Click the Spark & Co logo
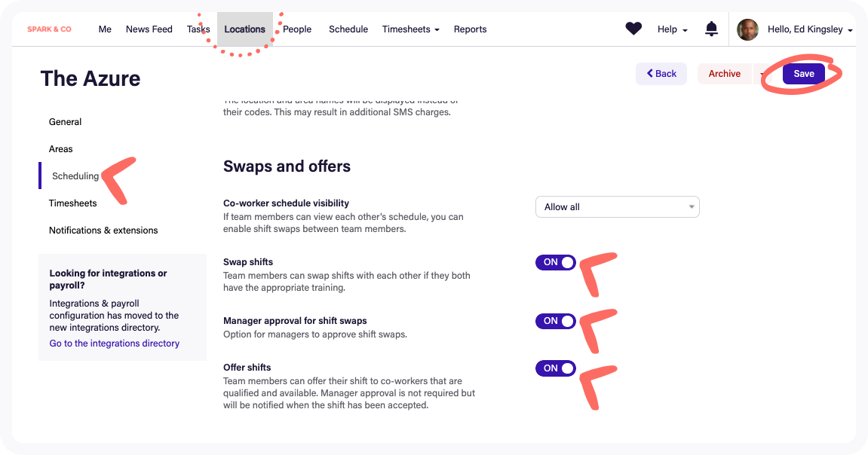Screen dimensions: 868x455 49,29
